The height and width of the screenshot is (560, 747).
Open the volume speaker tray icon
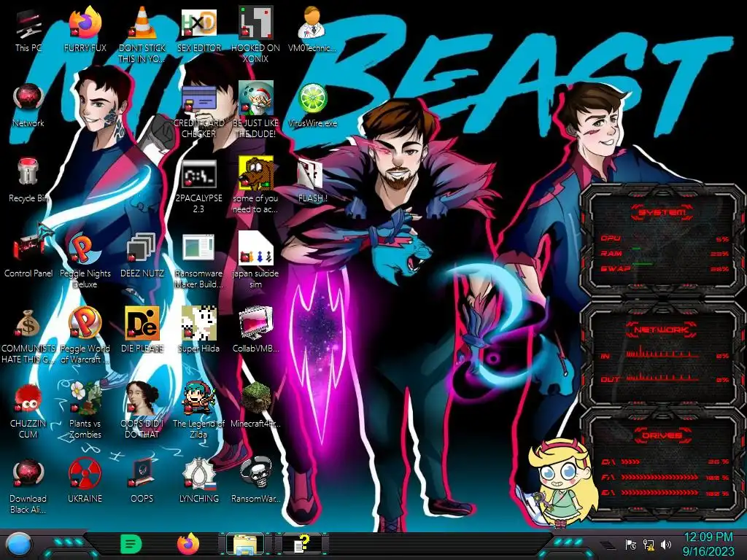[x=666, y=545]
